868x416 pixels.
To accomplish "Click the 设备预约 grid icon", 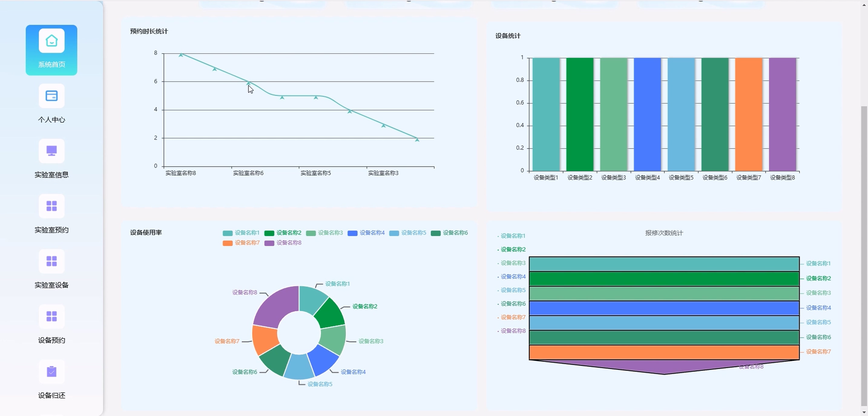I will tap(51, 316).
